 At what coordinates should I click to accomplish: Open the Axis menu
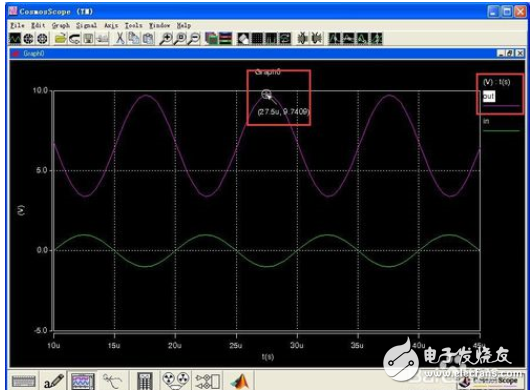[x=111, y=26]
